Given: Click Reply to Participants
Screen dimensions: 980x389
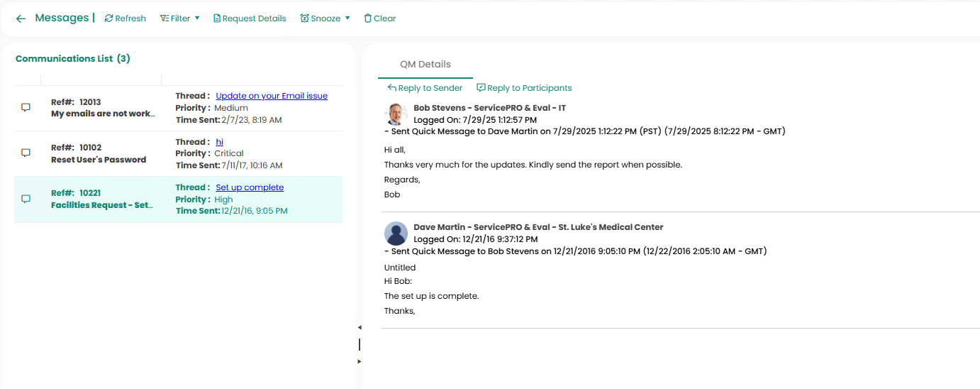Looking at the screenshot, I should 524,88.
